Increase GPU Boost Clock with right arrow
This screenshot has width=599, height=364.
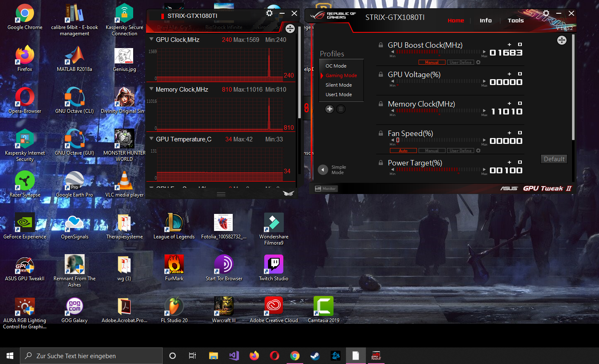pyautogui.click(x=484, y=52)
